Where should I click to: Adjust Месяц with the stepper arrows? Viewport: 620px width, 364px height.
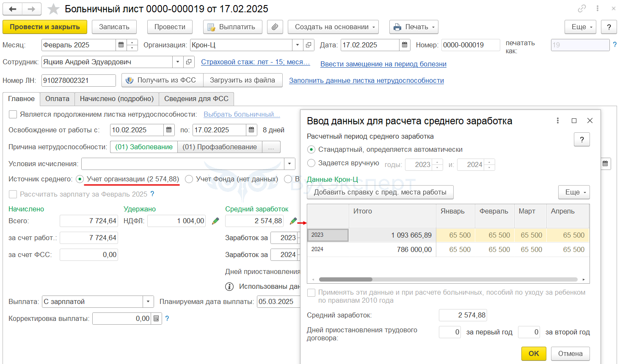(x=132, y=45)
